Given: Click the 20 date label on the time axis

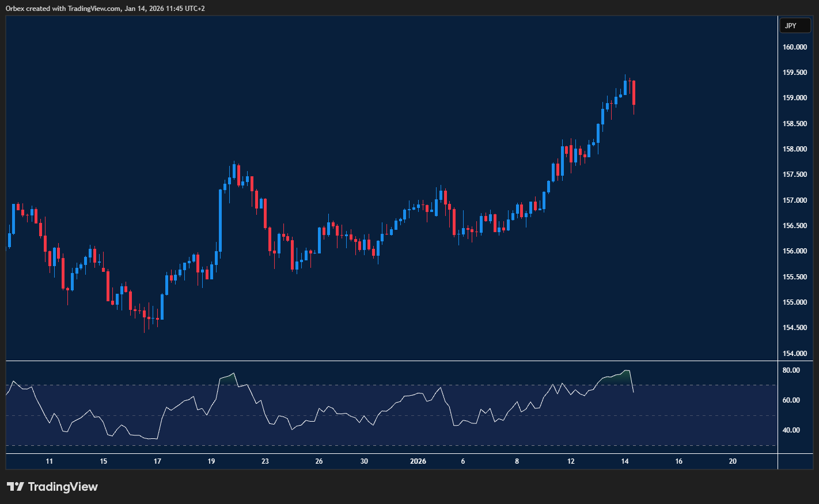Looking at the screenshot, I should tap(733, 461).
